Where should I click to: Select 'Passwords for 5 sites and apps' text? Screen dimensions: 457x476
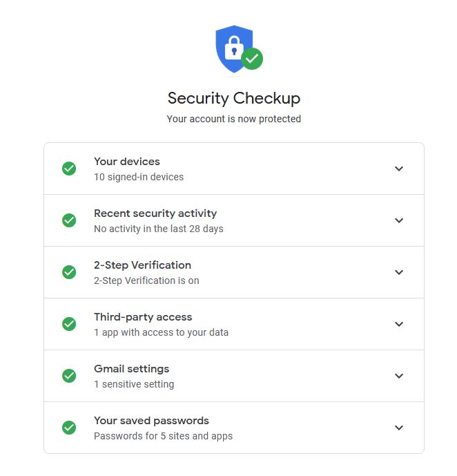tap(163, 436)
